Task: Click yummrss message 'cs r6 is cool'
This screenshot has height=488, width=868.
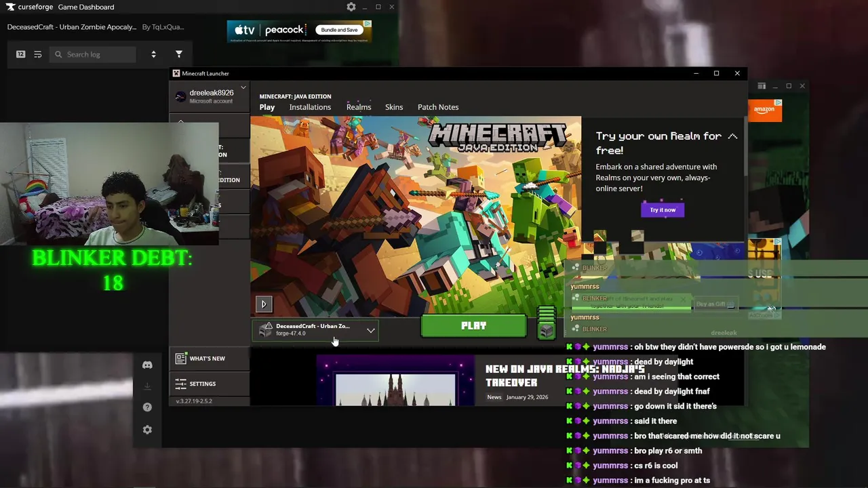Action: pyautogui.click(x=655, y=466)
